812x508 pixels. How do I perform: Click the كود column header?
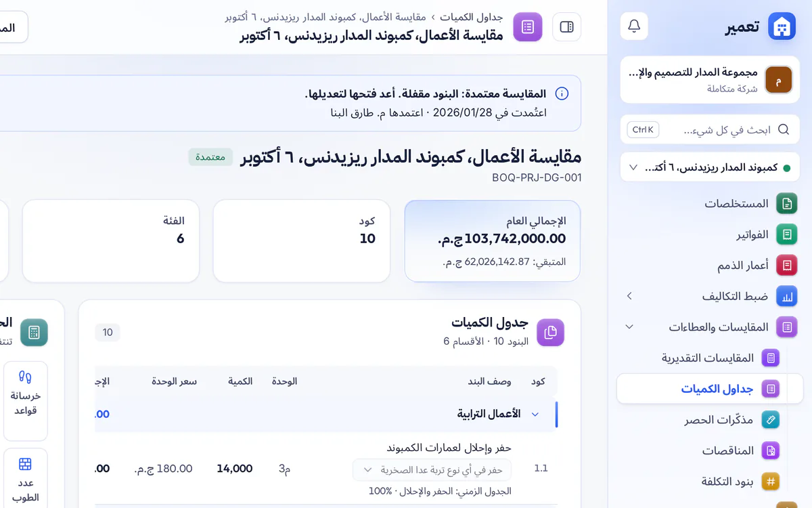538,381
